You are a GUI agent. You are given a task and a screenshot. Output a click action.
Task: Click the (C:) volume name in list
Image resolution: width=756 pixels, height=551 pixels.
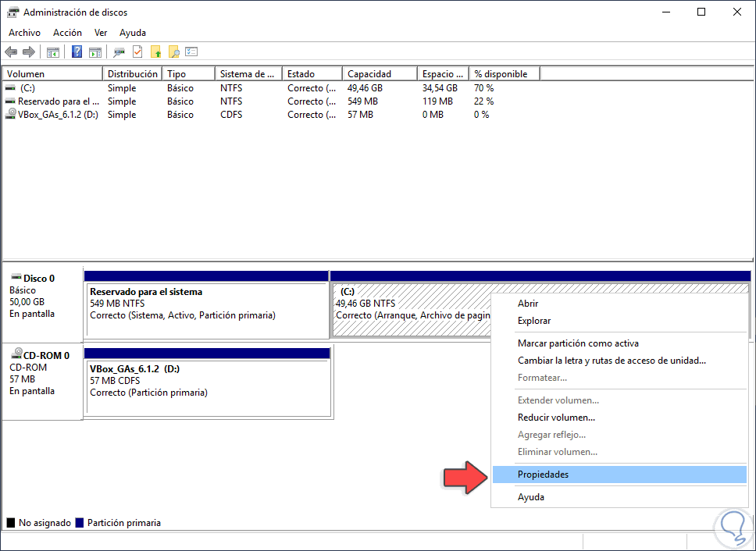[x=27, y=88]
